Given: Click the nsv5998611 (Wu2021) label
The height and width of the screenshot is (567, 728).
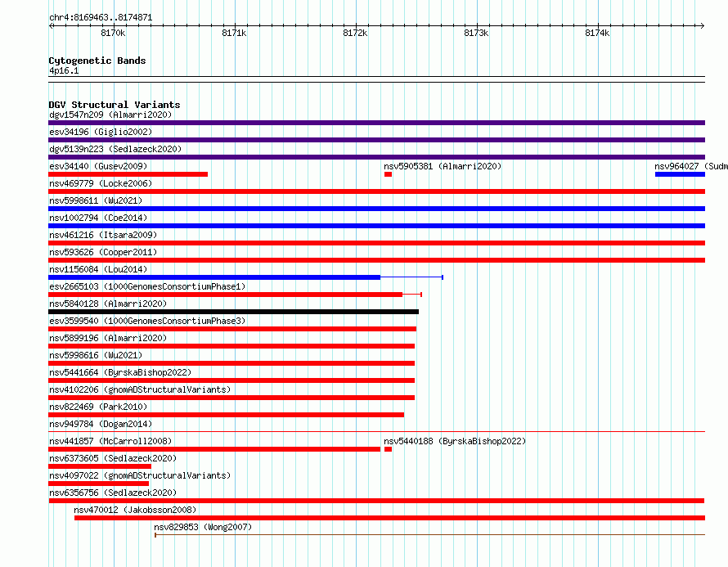Looking at the screenshot, I should click(x=96, y=200).
